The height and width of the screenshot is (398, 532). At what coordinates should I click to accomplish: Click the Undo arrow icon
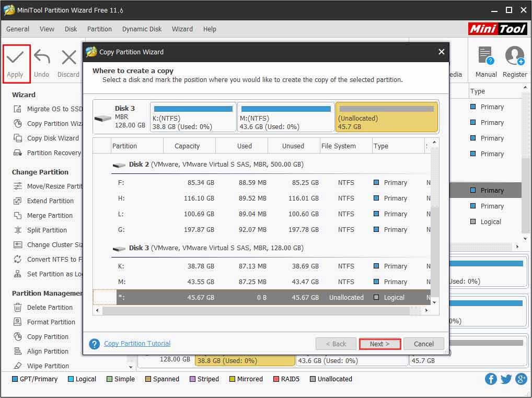pyautogui.click(x=42, y=57)
